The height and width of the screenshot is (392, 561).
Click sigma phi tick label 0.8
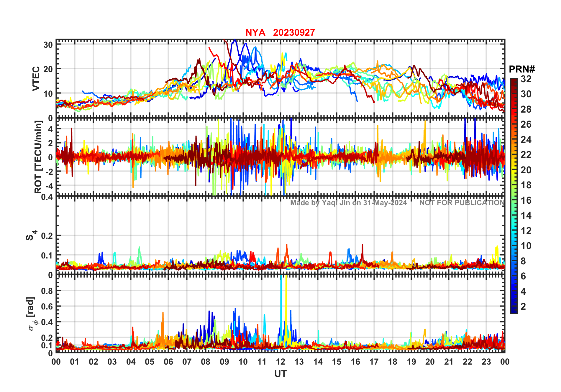tap(47, 291)
